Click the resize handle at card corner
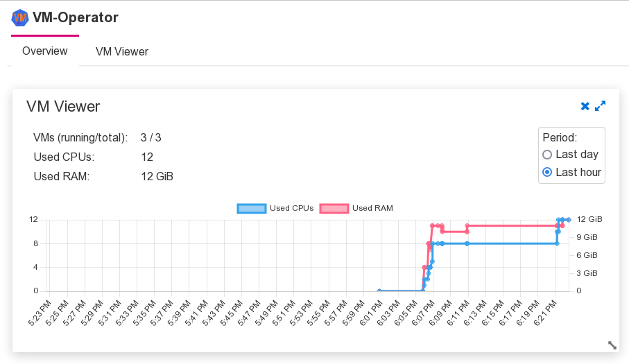This screenshot has width=629, height=364. click(x=612, y=345)
